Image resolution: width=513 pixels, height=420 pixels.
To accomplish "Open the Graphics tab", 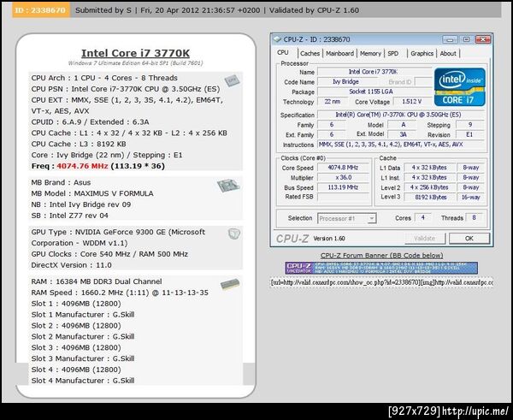I will (x=422, y=53).
